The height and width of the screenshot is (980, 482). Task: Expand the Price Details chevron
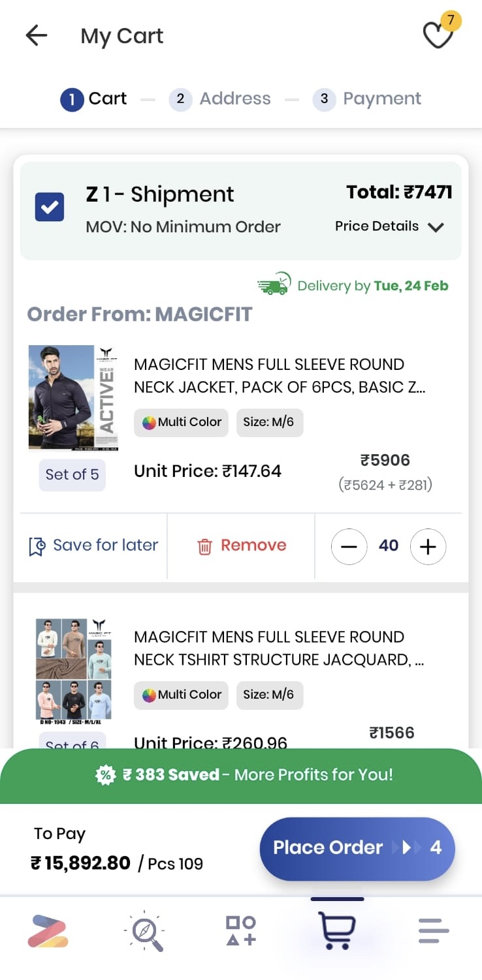[436, 227]
